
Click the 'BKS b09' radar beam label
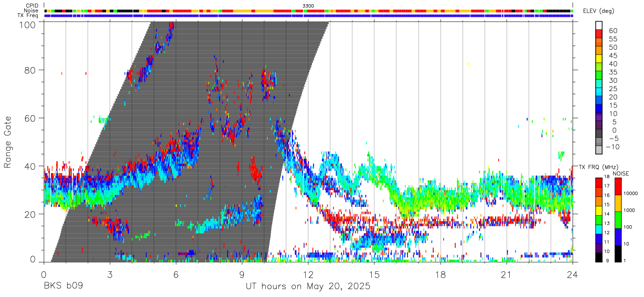pyautogui.click(x=63, y=287)
